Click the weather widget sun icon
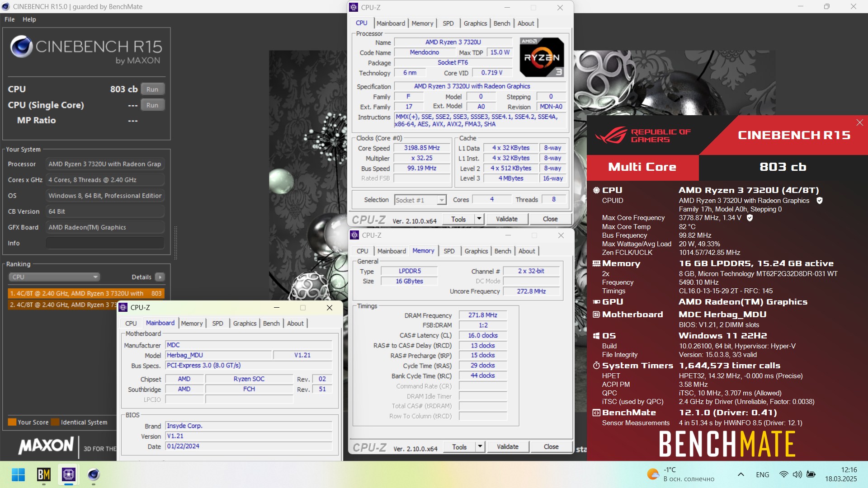Viewport: 868px width, 488px height. (653, 474)
